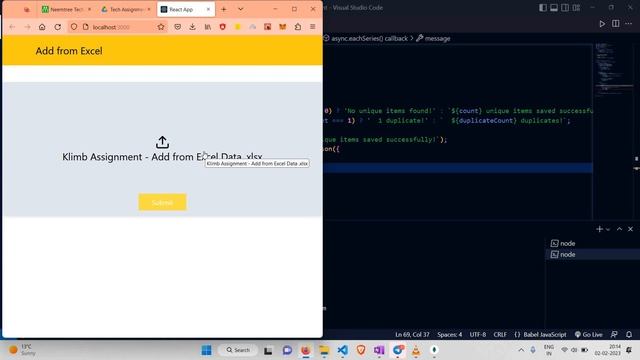Change indentation via Spaces: 4
Screen dimensions: 640x360
click(x=450, y=335)
